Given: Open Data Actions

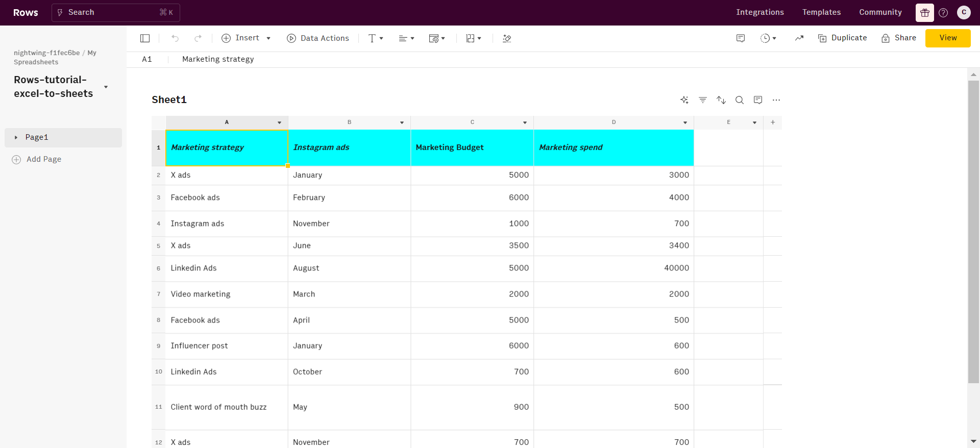Looking at the screenshot, I should pos(318,38).
